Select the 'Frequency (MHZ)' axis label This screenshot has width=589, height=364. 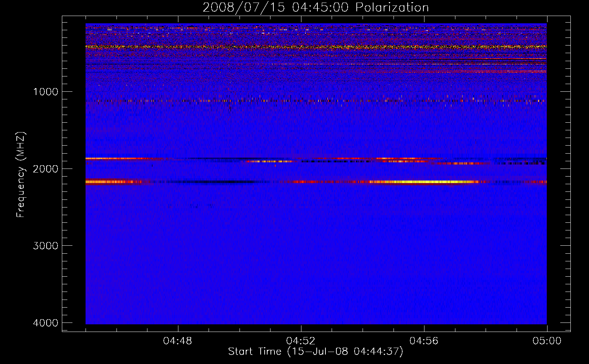click(x=21, y=175)
